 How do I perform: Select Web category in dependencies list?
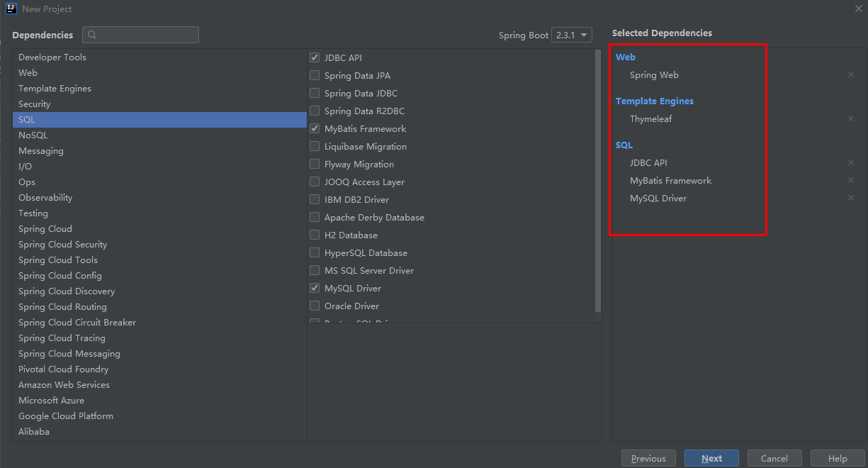[x=159, y=72]
